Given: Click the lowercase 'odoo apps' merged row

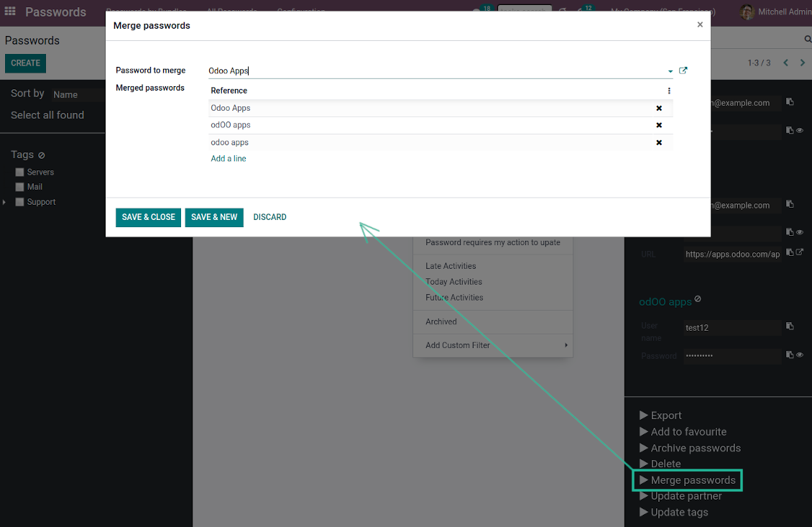Looking at the screenshot, I should (x=440, y=142).
